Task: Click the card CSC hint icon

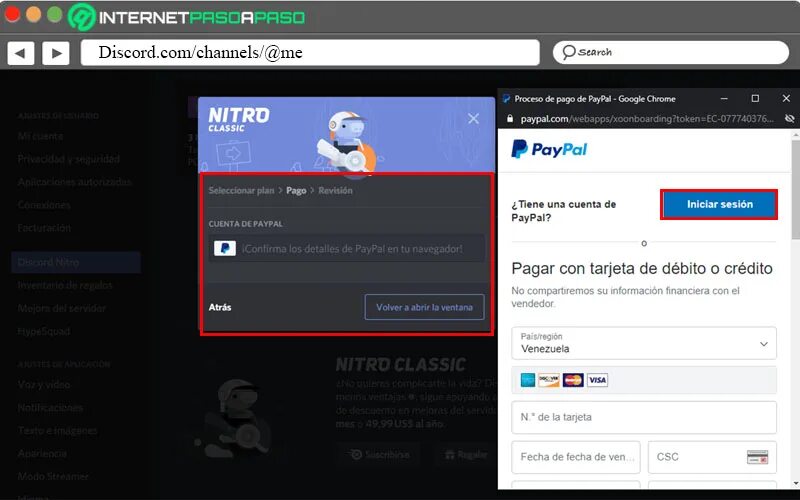Action: click(757, 457)
